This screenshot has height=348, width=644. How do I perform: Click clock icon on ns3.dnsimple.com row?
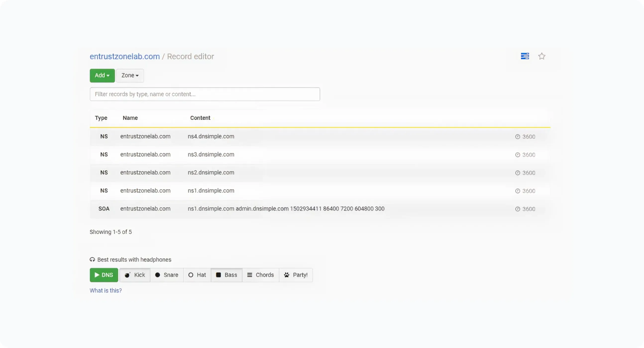point(518,155)
